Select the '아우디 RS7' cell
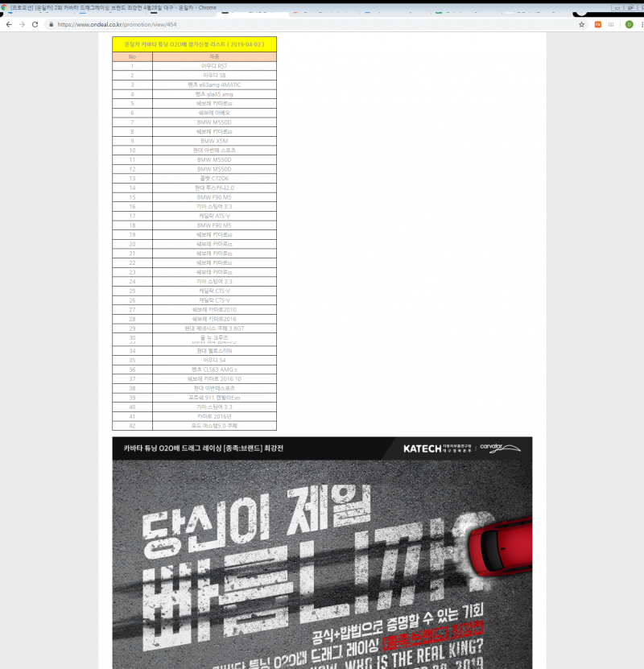Image resolution: width=644 pixels, height=669 pixels. (x=214, y=66)
